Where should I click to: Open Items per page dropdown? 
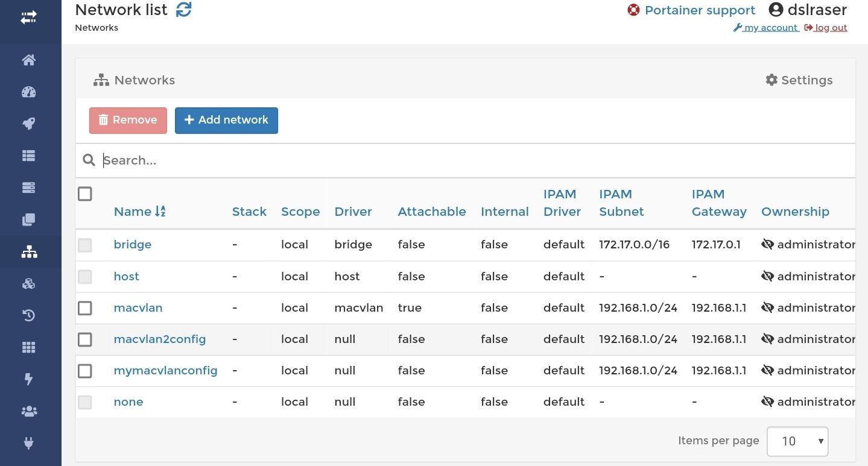point(797,441)
